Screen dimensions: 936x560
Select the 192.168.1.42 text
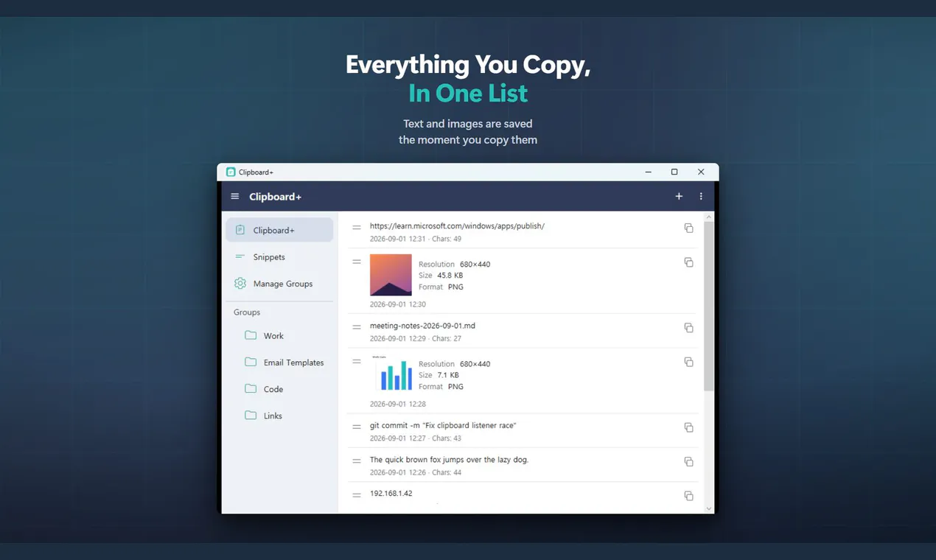pos(391,494)
